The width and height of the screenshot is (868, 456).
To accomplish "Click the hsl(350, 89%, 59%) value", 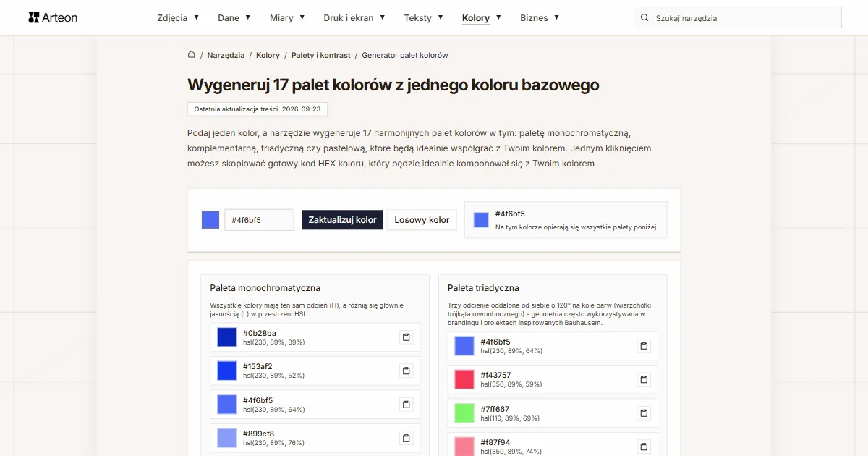I will point(511,384).
